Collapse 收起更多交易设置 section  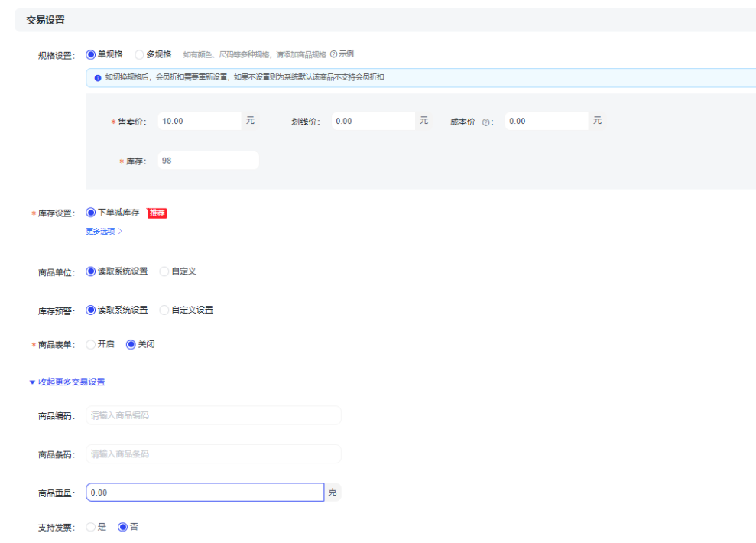[67, 382]
